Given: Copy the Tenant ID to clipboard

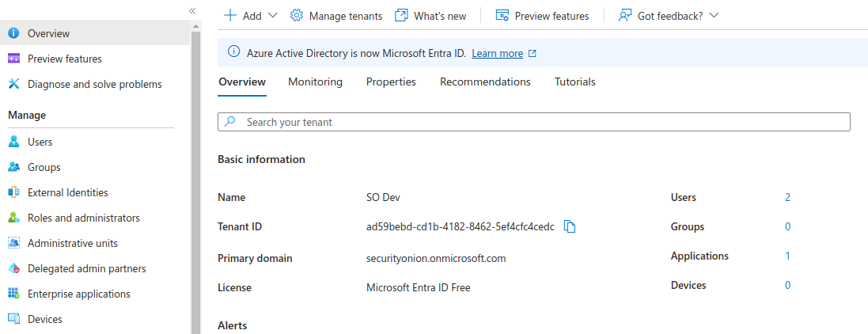Looking at the screenshot, I should [569, 227].
